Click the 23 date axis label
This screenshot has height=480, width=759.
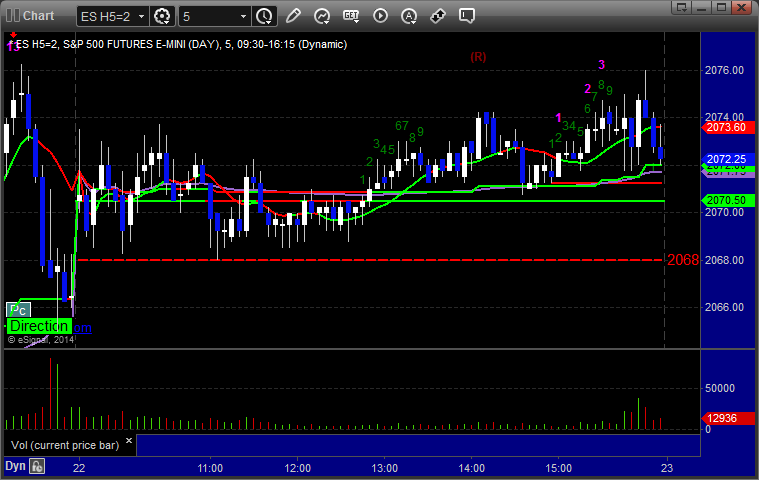[667, 468]
